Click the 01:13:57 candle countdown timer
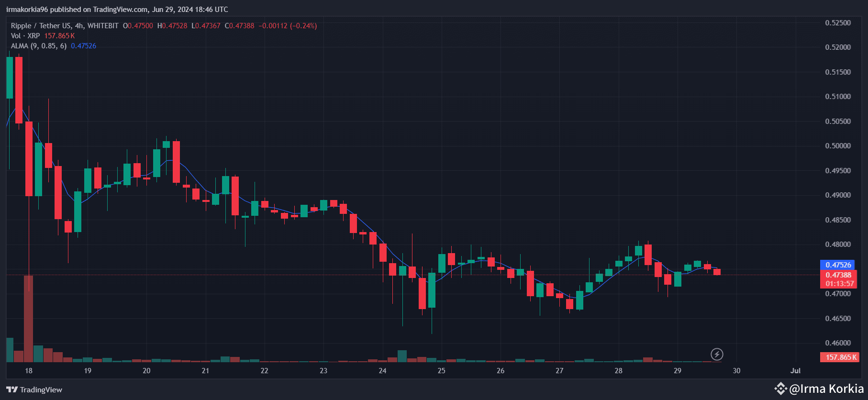Screen dimensions: 868x400 (x=839, y=284)
